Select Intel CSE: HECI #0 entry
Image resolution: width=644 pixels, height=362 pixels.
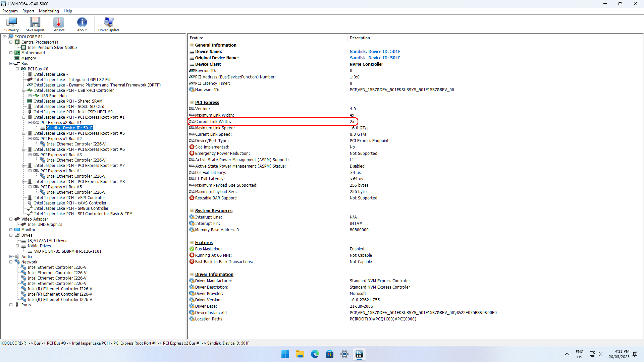coord(73,112)
